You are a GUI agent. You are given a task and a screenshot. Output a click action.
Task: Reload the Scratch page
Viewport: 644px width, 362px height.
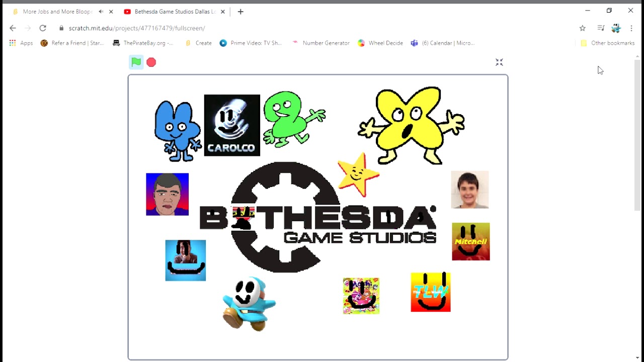43,28
